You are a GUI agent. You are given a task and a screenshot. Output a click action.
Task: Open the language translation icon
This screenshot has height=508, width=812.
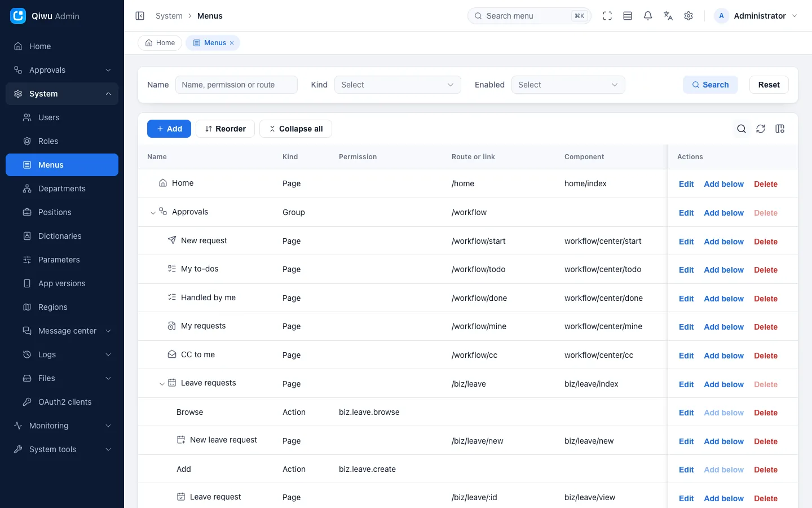[x=668, y=16]
